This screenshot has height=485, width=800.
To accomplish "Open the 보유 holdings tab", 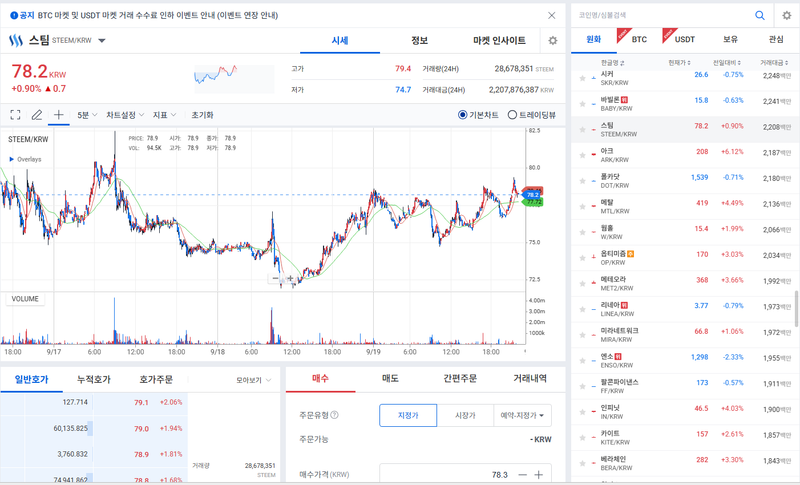I will tap(730, 39).
